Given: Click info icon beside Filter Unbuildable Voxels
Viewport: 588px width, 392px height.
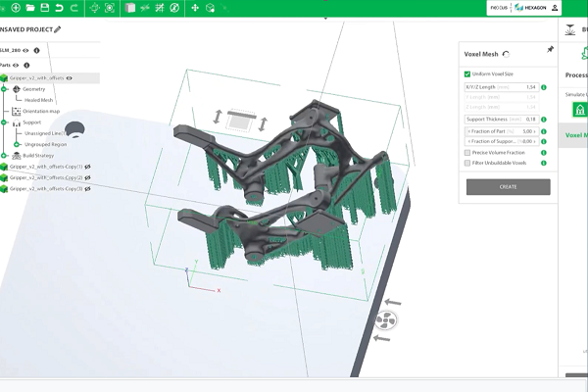Looking at the screenshot, I should point(544,163).
